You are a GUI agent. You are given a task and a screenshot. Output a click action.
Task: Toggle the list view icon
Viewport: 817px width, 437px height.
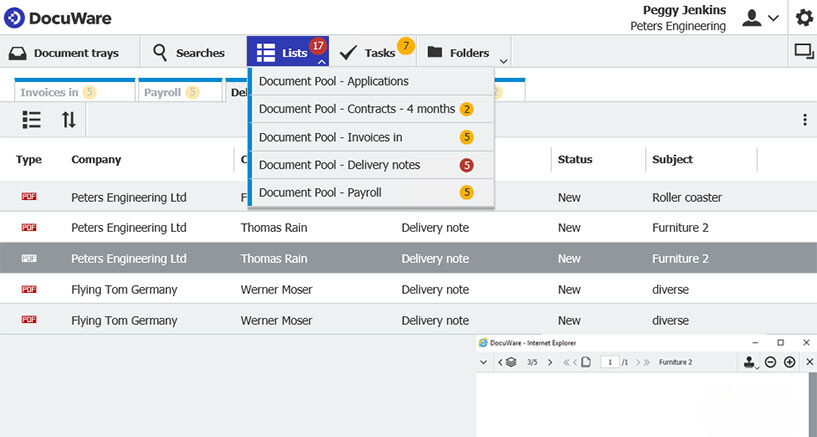click(31, 120)
